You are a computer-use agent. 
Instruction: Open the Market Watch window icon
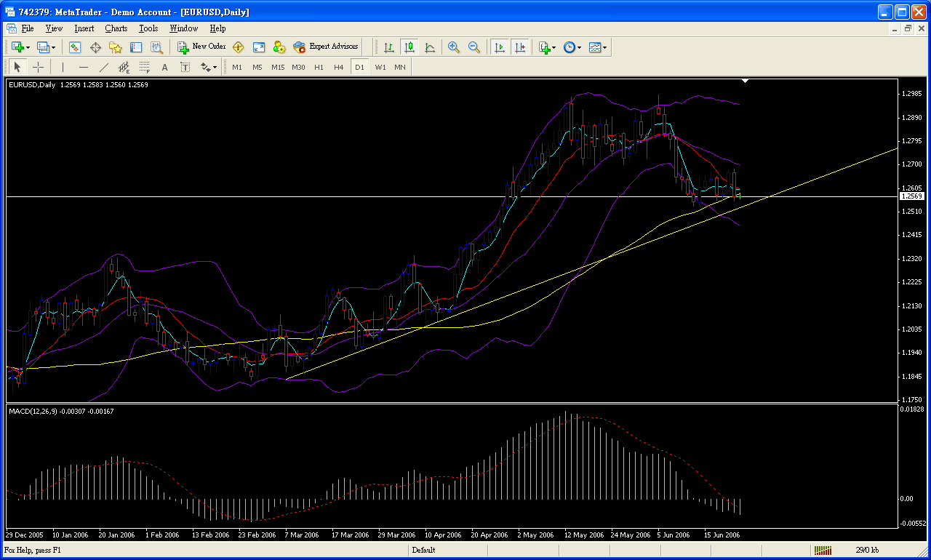click(75, 47)
